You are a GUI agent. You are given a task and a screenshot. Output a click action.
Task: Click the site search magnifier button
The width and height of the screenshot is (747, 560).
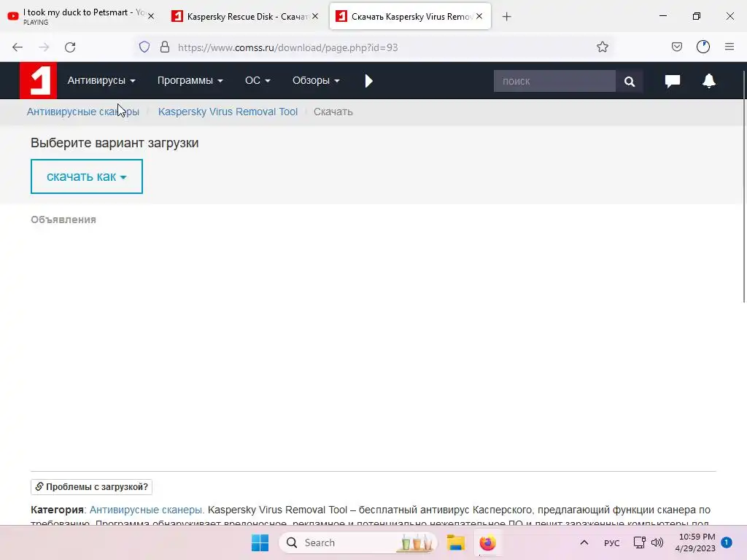(x=630, y=82)
